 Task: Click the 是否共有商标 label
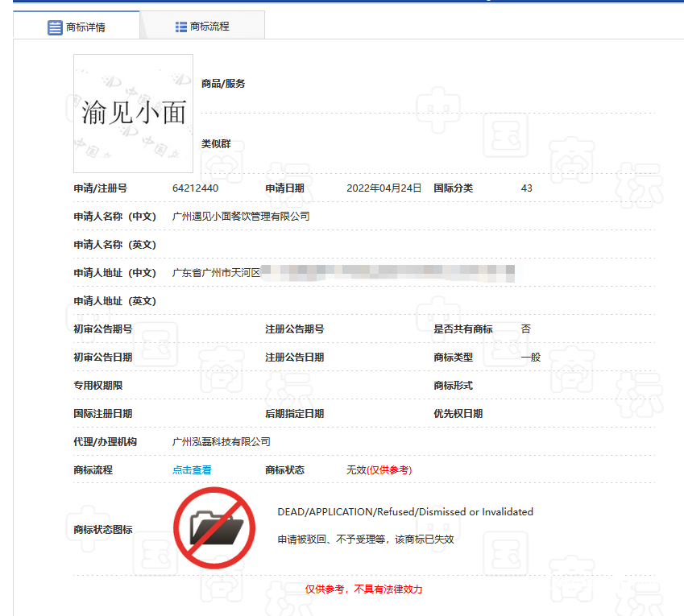pos(463,329)
